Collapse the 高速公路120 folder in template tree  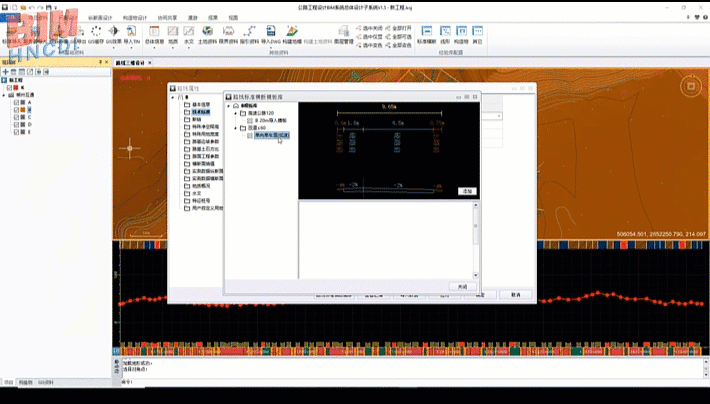[x=236, y=113]
